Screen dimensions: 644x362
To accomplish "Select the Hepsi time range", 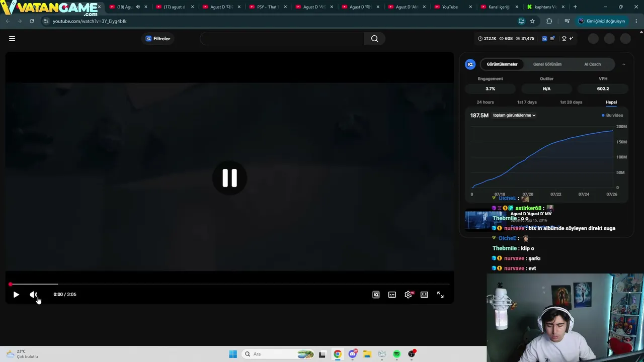I will [611, 102].
